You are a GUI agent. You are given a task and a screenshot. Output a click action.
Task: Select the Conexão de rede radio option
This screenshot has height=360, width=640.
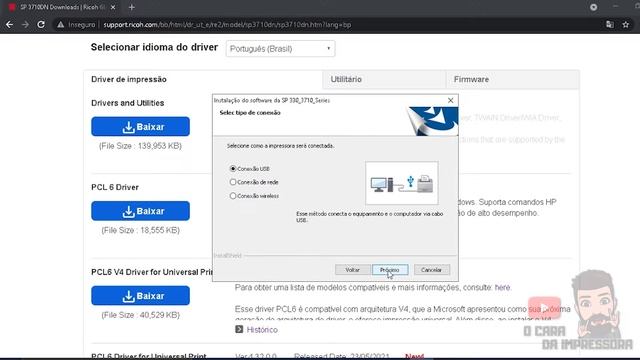click(233, 182)
